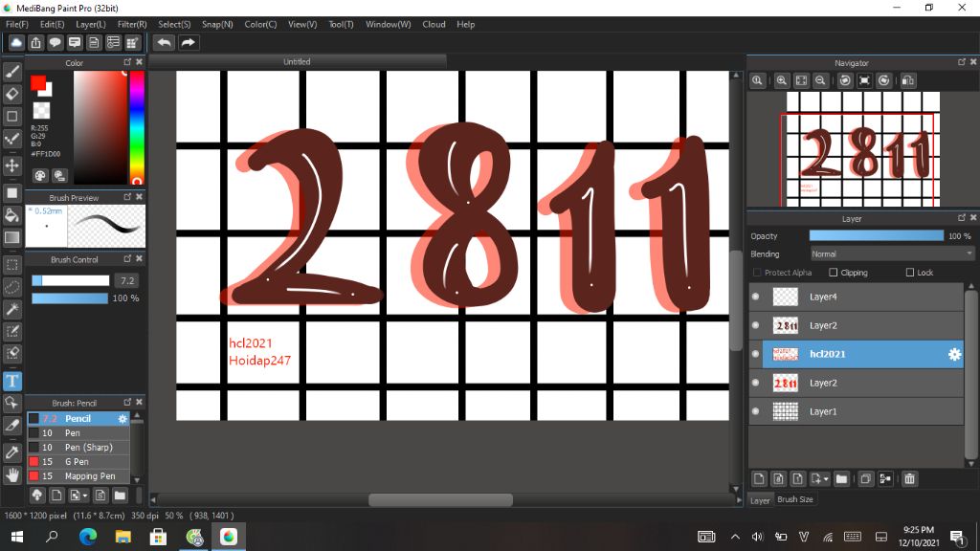The height and width of the screenshot is (551, 980).
Task: Select the transparent color swatch
Action: point(41,111)
